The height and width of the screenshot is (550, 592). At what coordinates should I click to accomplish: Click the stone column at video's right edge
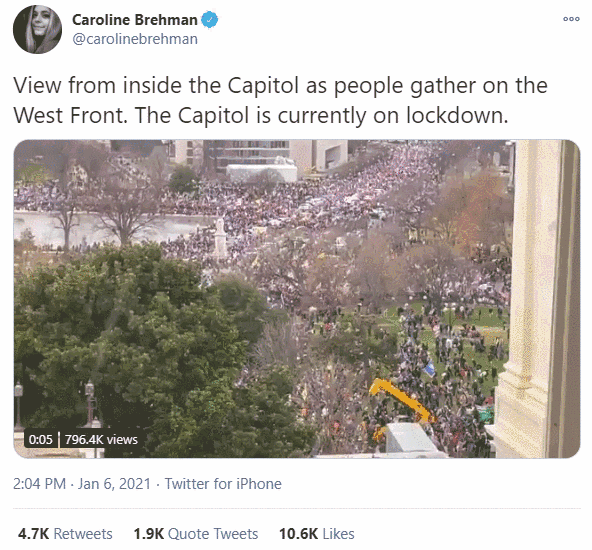tap(536, 298)
